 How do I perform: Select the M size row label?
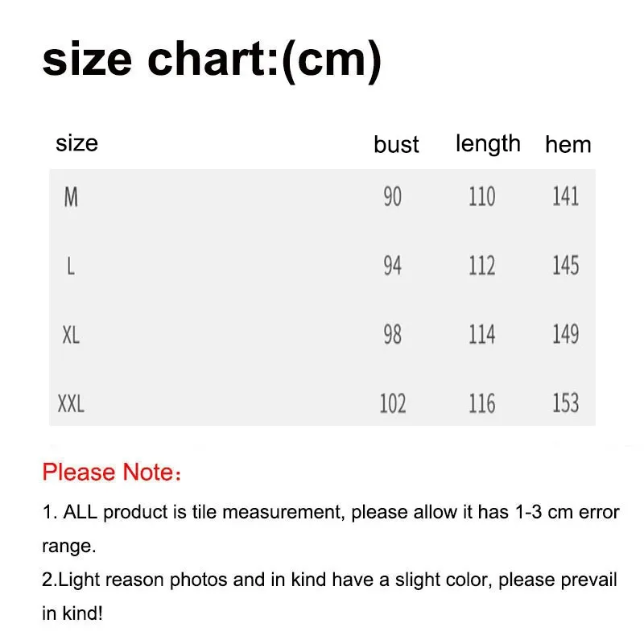(71, 196)
